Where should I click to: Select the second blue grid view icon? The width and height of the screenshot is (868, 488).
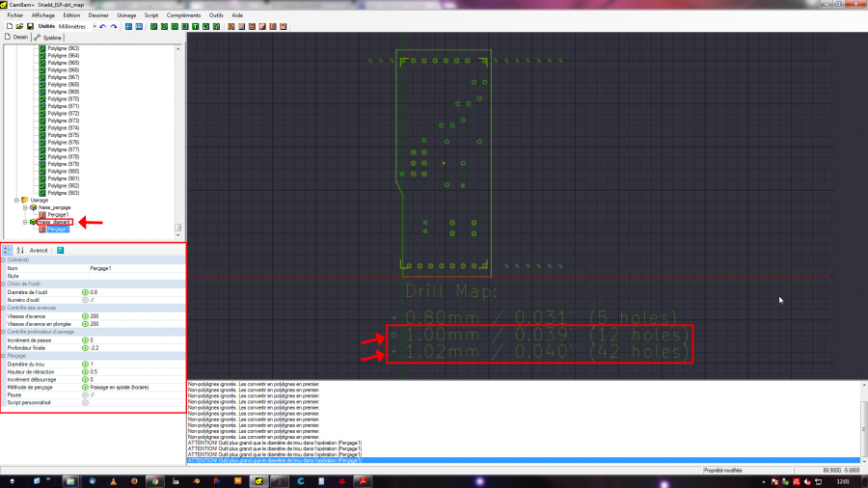(139, 26)
